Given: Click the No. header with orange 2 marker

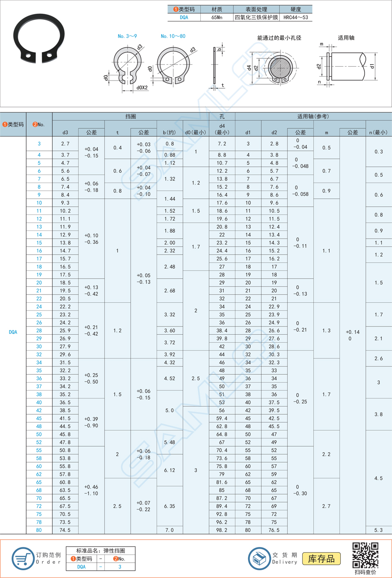Looking at the screenshot, I should (39, 124).
